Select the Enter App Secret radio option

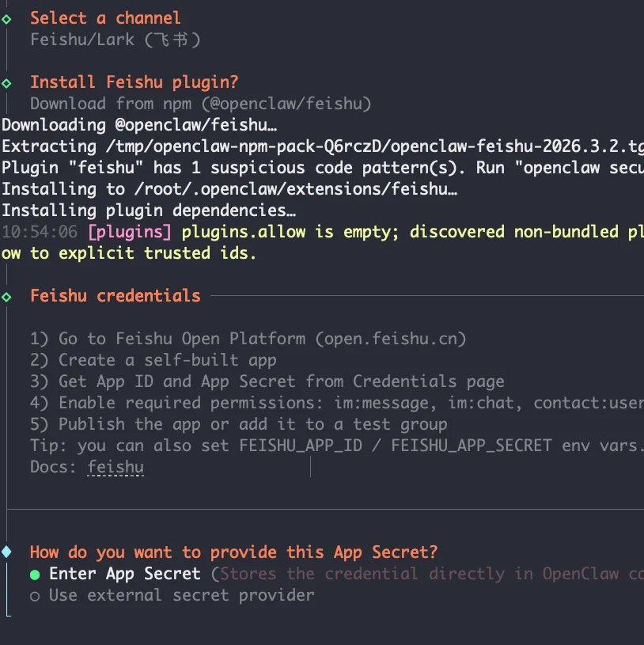(35, 574)
